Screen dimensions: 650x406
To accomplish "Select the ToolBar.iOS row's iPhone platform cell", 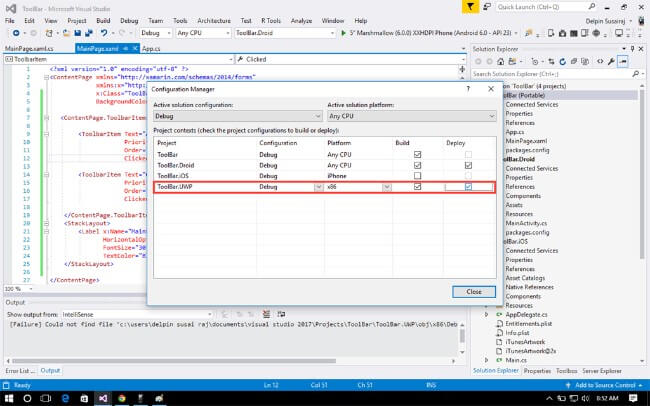I will [359, 176].
